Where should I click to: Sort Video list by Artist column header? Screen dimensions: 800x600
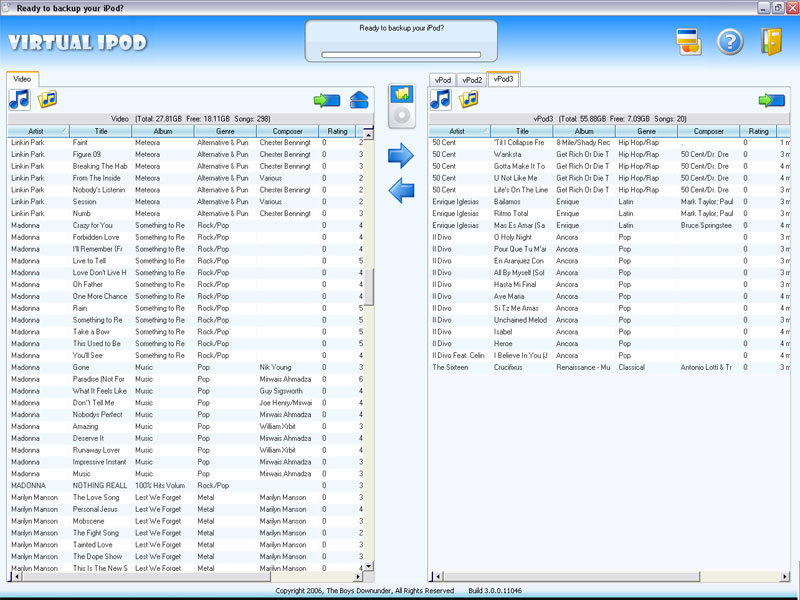click(39, 131)
